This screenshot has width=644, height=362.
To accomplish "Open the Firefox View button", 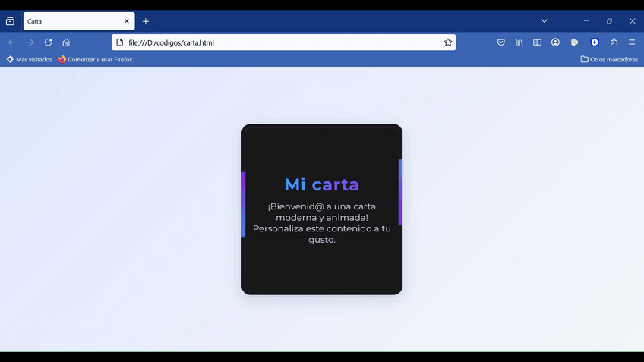I will 10,21.
